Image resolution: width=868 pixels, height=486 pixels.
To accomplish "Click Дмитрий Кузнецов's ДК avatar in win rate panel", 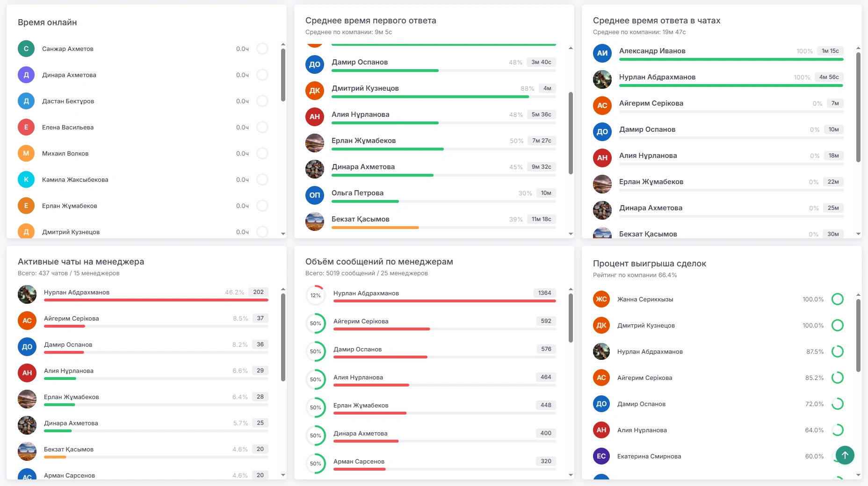I will (x=601, y=325).
